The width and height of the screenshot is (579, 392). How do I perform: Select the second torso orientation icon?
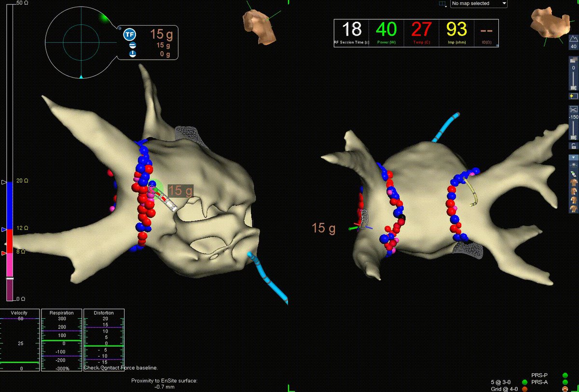[573, 191]
